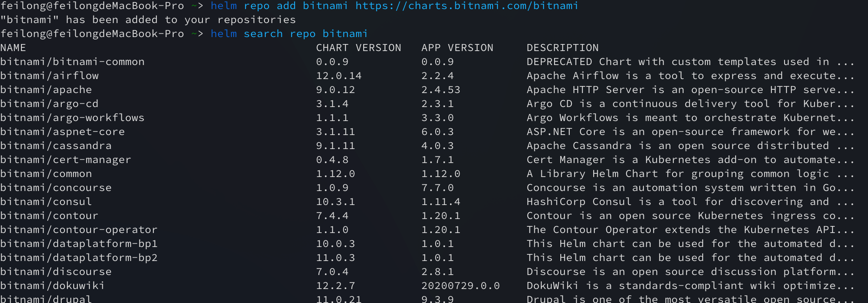
Task: Click the 'Concourse is an automation system' description
Action: point(691,188)
